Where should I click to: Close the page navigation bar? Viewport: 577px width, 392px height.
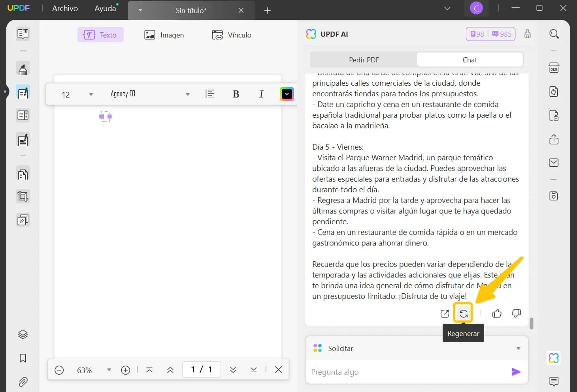pos(279,369)
